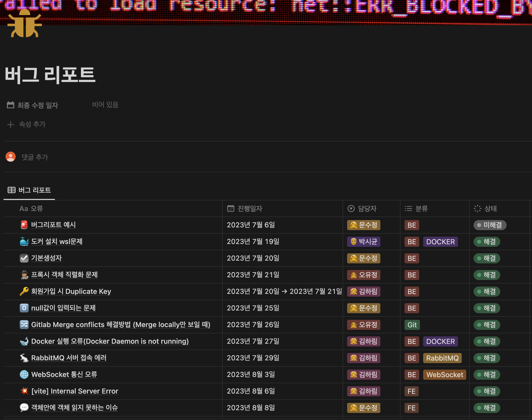This screenshot has height=420, width=532.
Task: Open Docker 실행 오류(Docker Daemon is not running)
Action: point(110,341)
